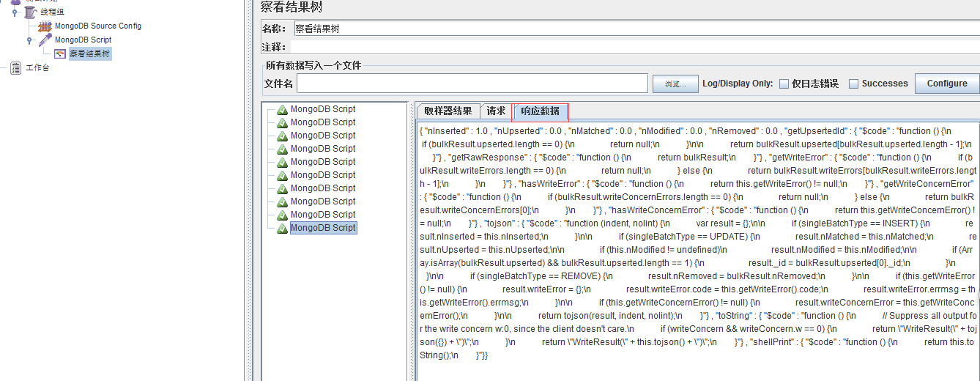Viewport: 980px width, 381px height.
Task: Click the MongoDB Source Config test-tube icon
Action: (45, 26)
